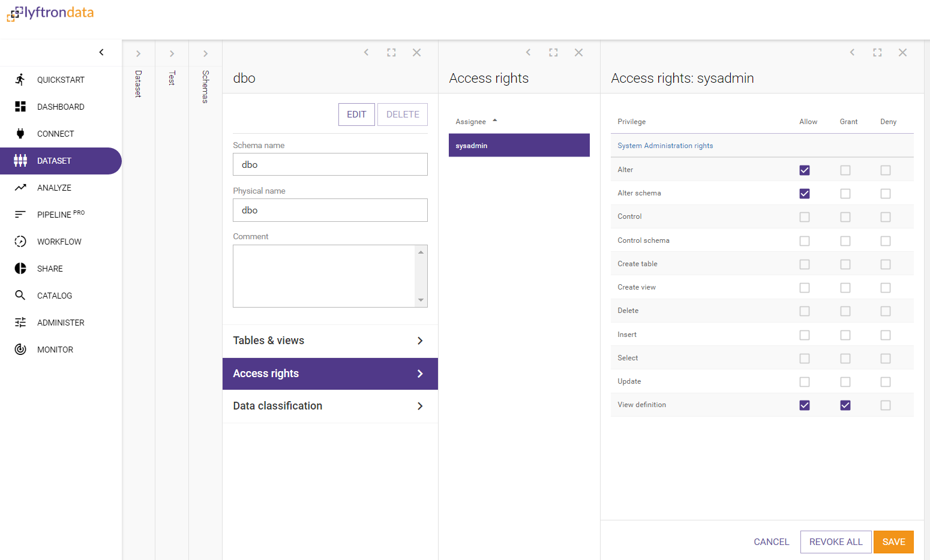Click the DELETE button
Viewport: 930px width, 560px height.
403,115
